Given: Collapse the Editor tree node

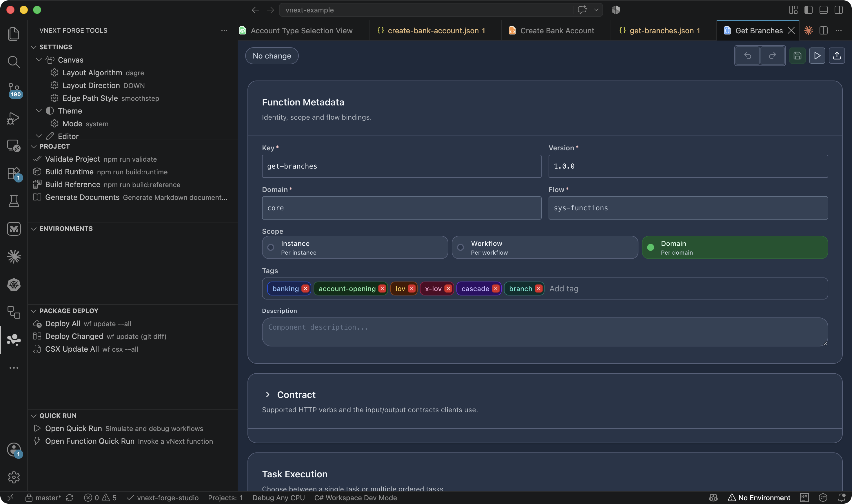Looking at the screenshot, I should click(x=39, y=136).
